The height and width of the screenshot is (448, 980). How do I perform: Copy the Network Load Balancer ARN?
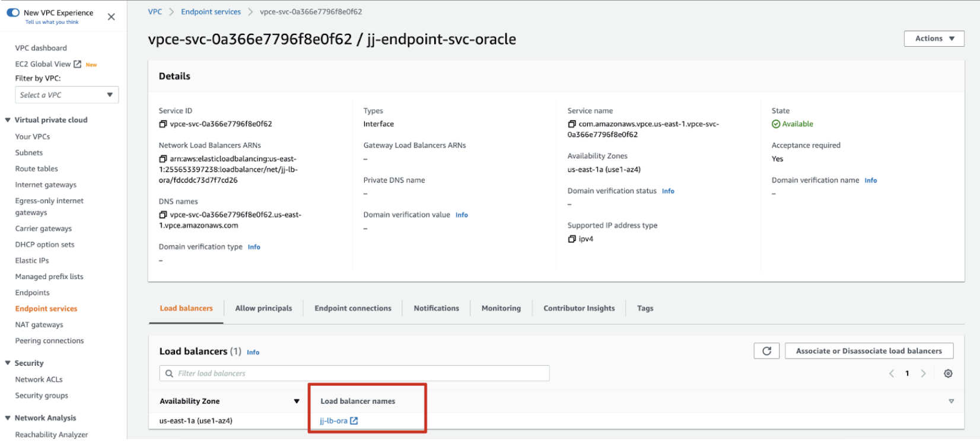point(163,159)
